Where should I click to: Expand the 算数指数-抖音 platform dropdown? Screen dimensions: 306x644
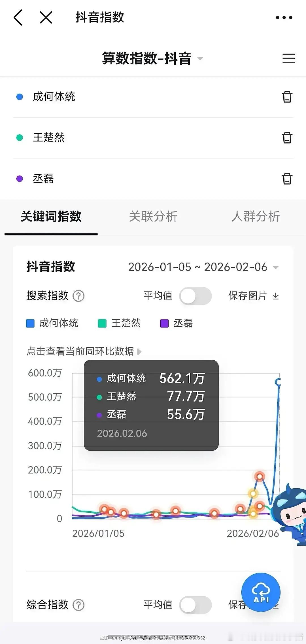(153, 58)
